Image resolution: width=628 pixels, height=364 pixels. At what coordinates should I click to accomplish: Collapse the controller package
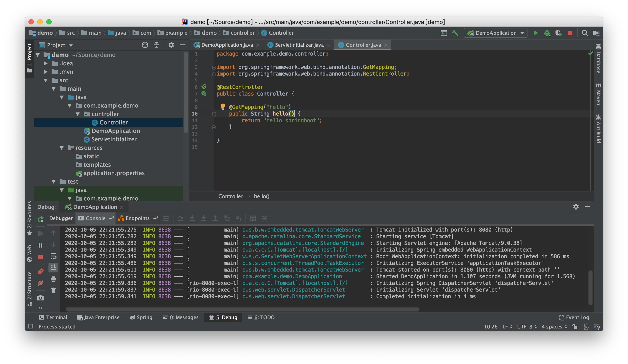tap(78, 114)
